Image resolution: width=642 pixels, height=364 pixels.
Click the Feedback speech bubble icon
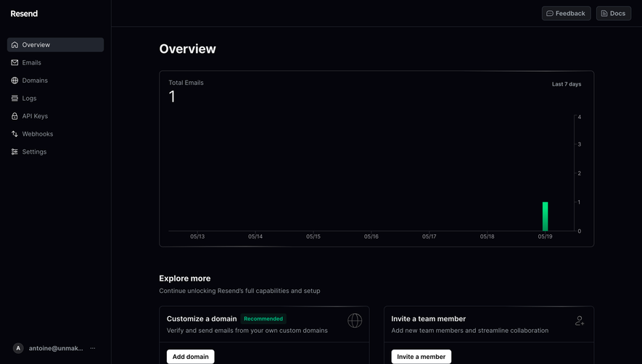tap(550, 14)
